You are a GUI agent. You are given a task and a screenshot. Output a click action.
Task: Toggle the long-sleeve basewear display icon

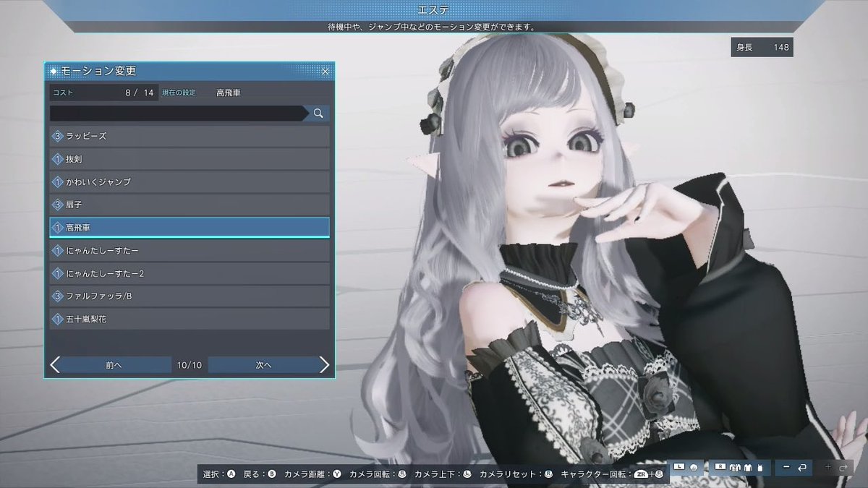748,468
